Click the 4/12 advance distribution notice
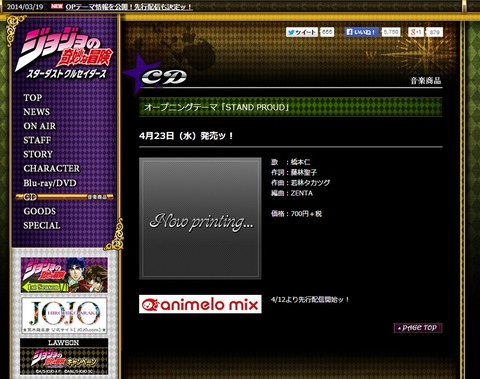This screenshot has height=379, width=480. [x=310, y=299]
